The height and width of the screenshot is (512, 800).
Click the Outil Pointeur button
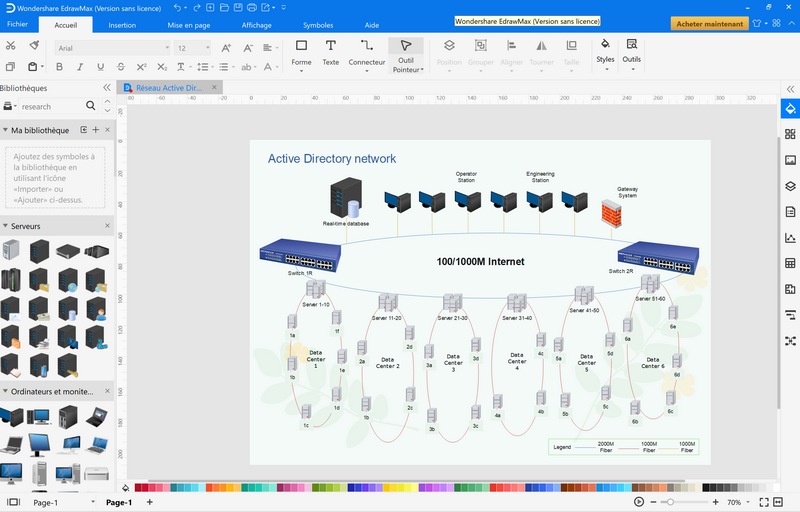pos(406,54)
